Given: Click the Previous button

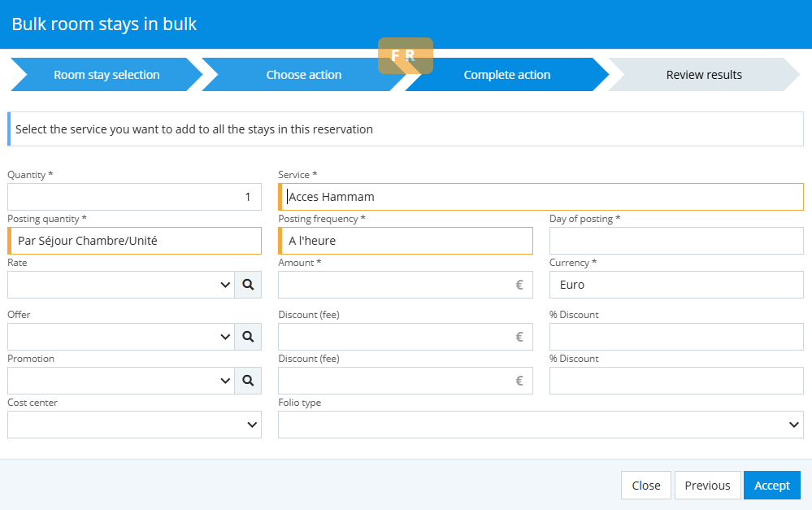Looking at the screenshot, I should [x=707, y=486].
